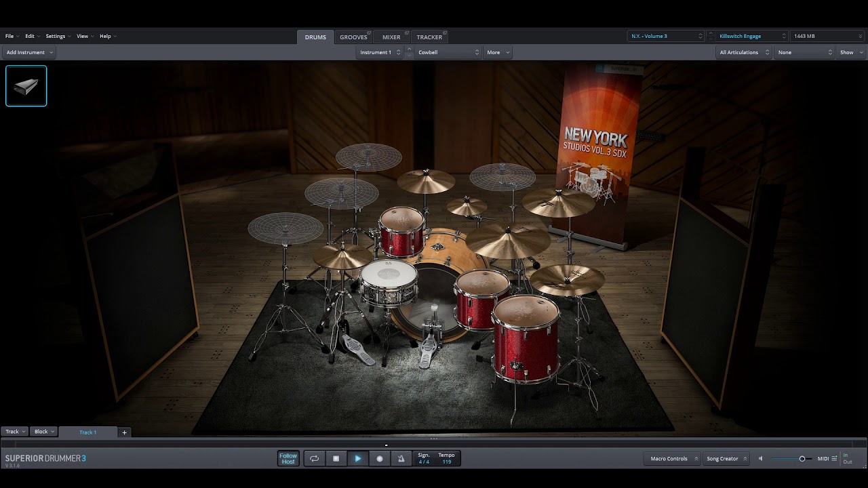Open the Edit menu
Screen dimensions: 868x488
[32, 36]
